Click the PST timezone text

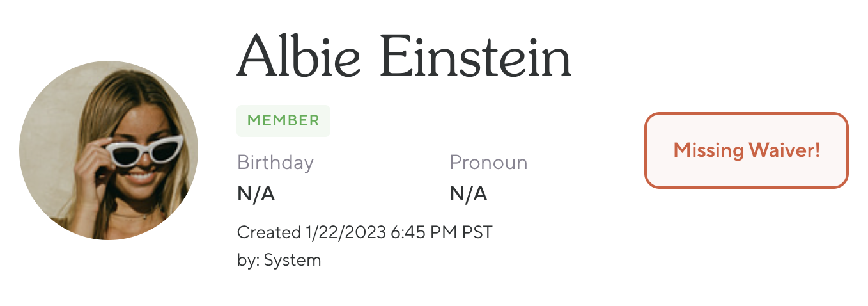point(477,232)
